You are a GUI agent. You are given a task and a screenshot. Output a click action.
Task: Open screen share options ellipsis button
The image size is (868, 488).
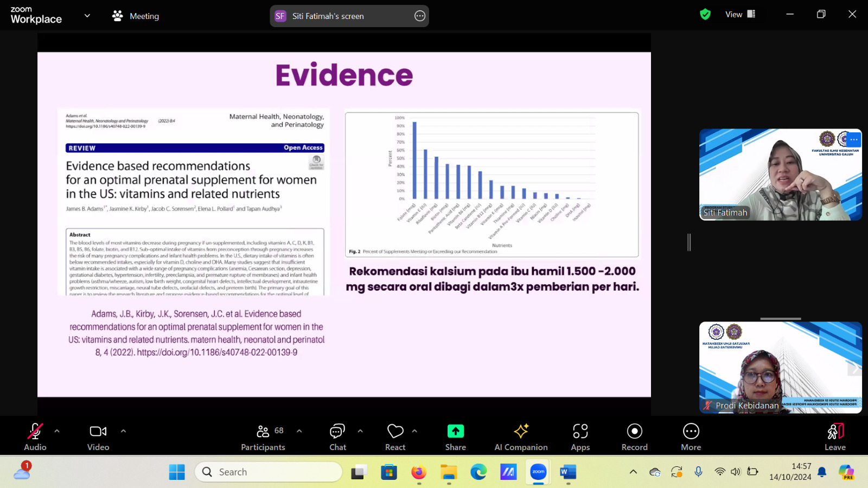click(x=420, y=16)
